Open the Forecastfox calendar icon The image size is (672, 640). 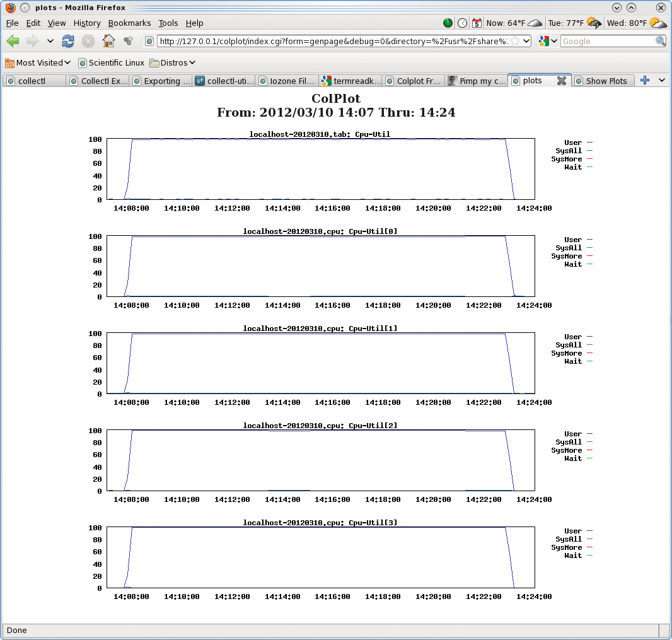(477, 23)
